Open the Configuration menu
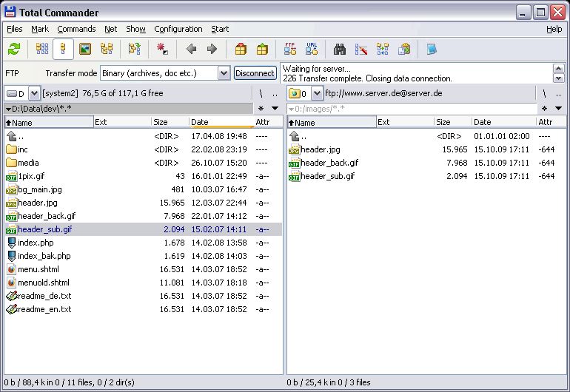 (x=178, y=29)
